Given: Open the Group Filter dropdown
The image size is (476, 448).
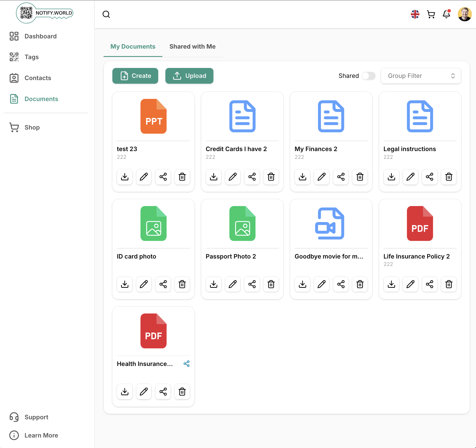Looking at the screenshot, I should [421, 76].
